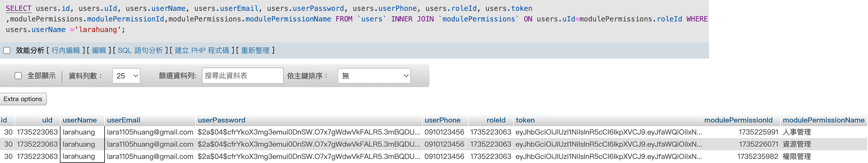Focus the 搜尋此資料表 filter field
Viewport: 868px width, 163px height.
(x=242, y=76)
